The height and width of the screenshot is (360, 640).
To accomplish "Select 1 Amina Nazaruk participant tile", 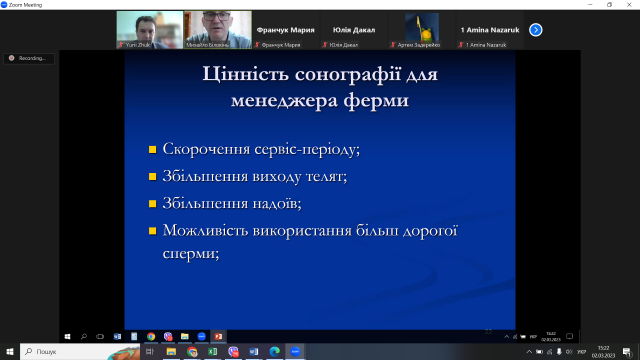I will (490, 30).
